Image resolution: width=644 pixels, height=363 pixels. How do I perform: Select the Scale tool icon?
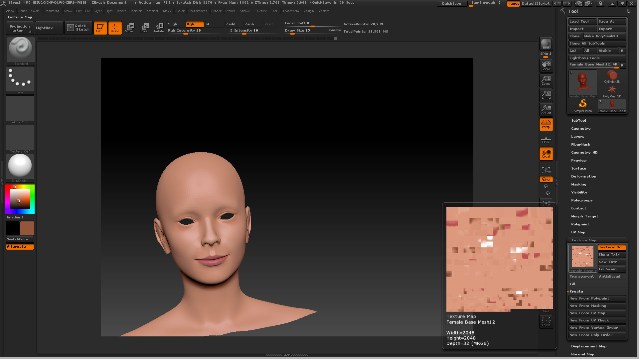[x=143, y=27]
